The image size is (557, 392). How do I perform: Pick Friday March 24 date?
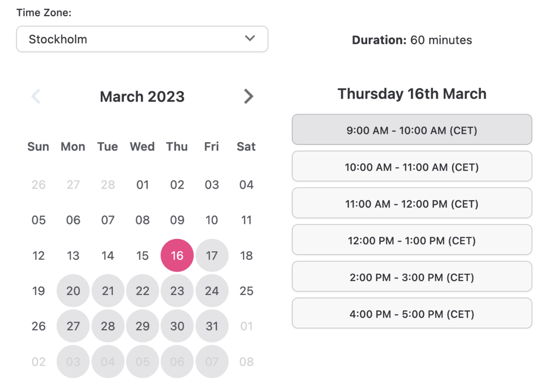pos(212,291)
